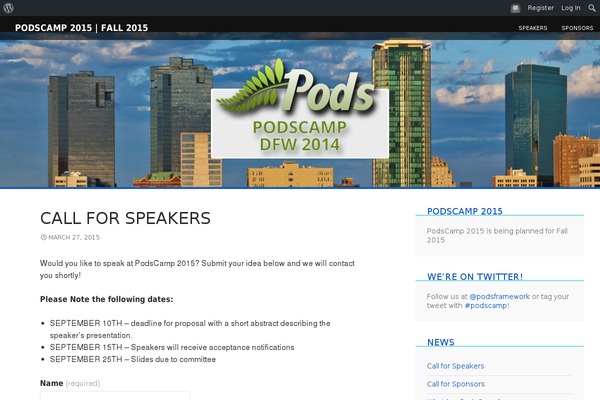Image resolution: width=600 pixels, height=400 pixels.
Task: Click the PodsCamp 2015 widget heading
Action: [465, 211]
